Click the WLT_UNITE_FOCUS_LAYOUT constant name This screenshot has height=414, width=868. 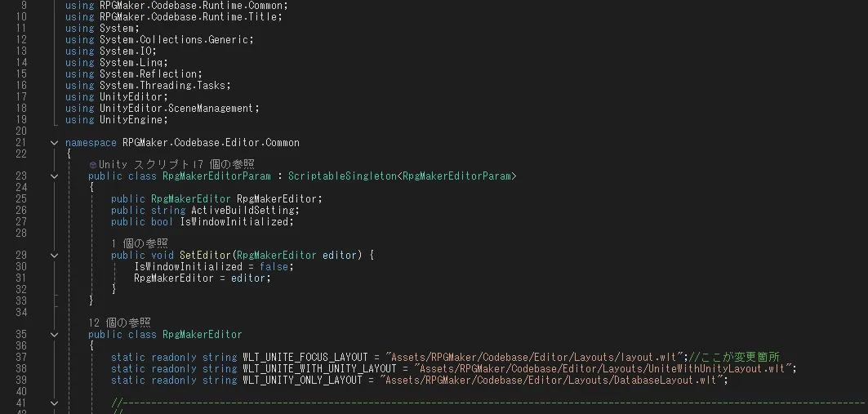coord(306,357)
